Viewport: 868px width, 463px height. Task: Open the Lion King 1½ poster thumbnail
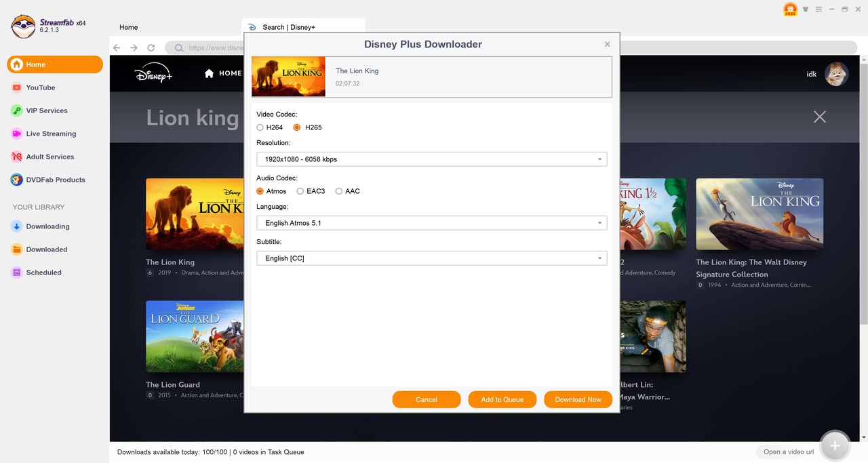(x=652, y=214)
